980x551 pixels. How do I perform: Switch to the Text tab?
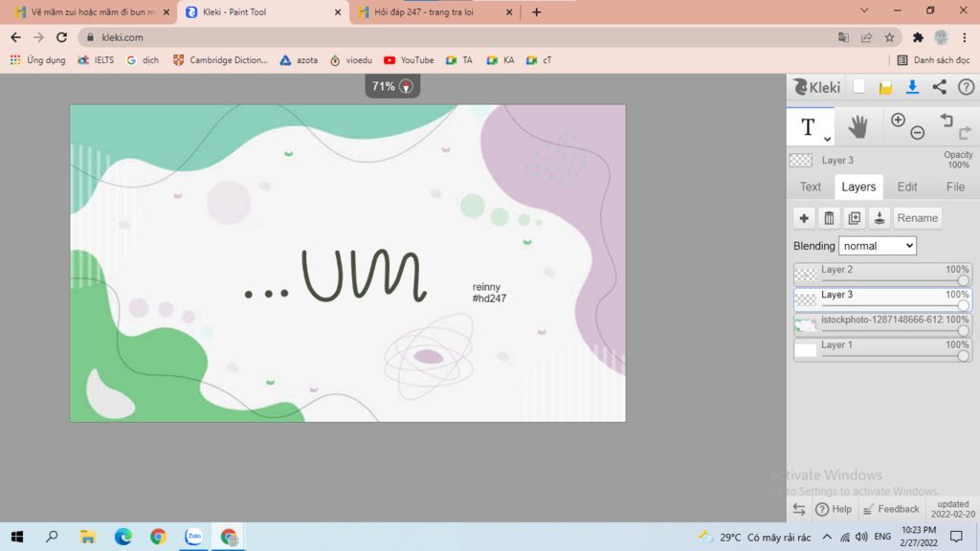coord(810,187)
